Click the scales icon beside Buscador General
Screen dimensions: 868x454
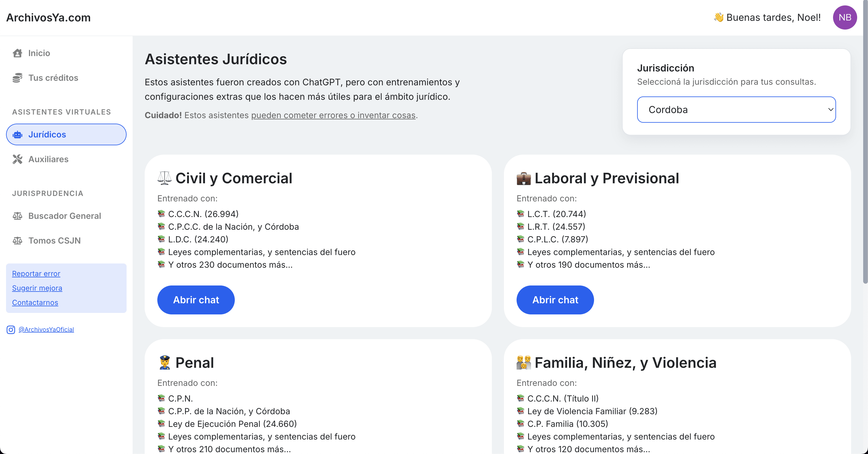pyautogui.click(x=17, y=216)
